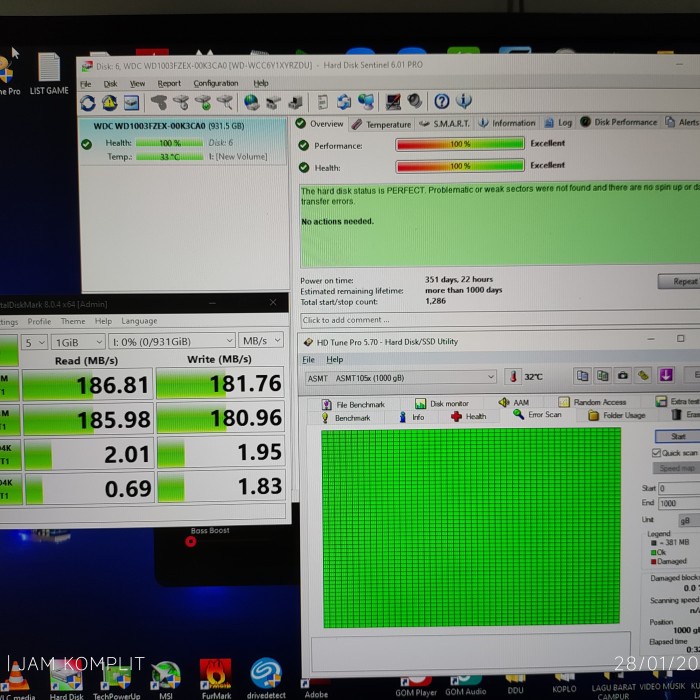Switch to the Information tab in Sentinel
The image size is (700, 700).
point(507,123)
